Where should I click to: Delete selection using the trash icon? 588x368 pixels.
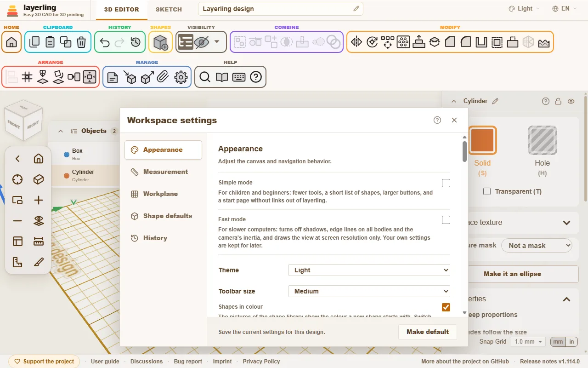click(x=81, y=42)
